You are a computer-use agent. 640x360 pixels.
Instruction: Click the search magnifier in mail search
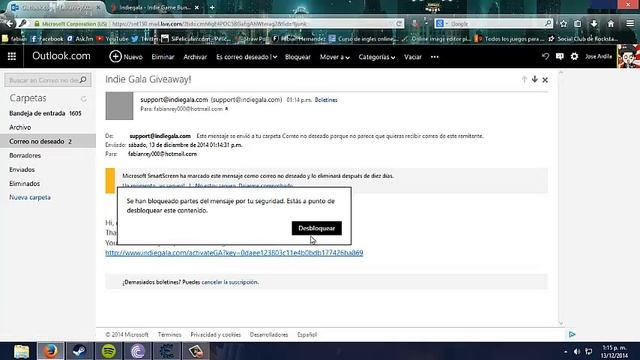(83, 80)
